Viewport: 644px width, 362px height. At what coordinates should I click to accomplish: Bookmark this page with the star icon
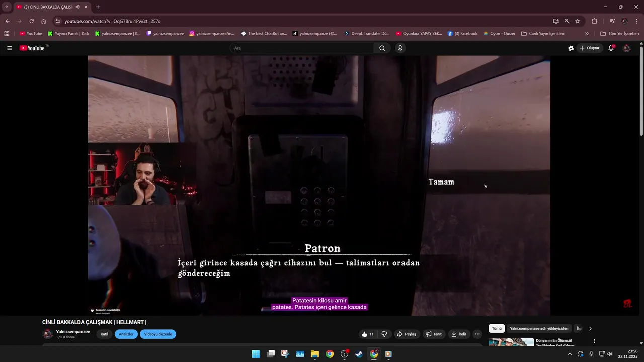578,21
